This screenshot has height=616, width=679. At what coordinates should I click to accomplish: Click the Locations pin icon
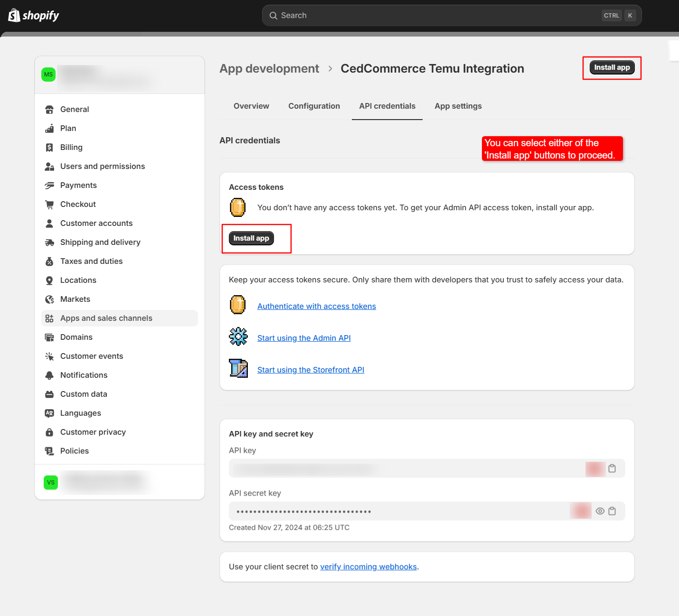(x=49, y=280)
